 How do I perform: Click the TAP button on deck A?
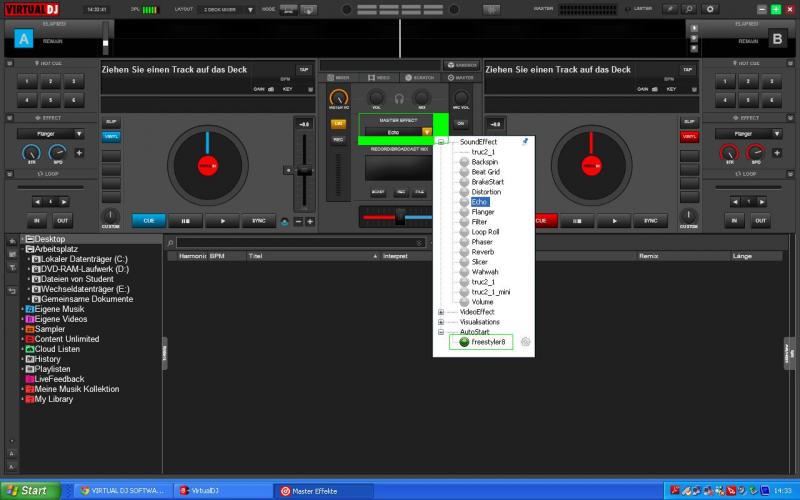304,69
